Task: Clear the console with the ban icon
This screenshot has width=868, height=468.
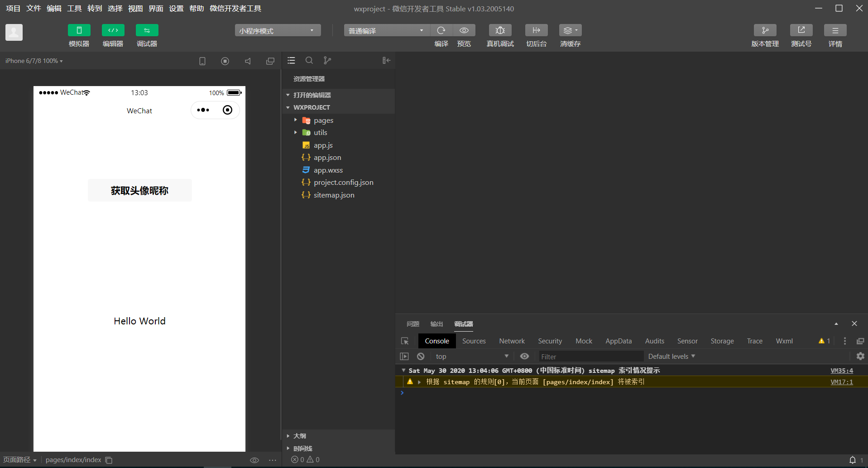Action: 421,357
